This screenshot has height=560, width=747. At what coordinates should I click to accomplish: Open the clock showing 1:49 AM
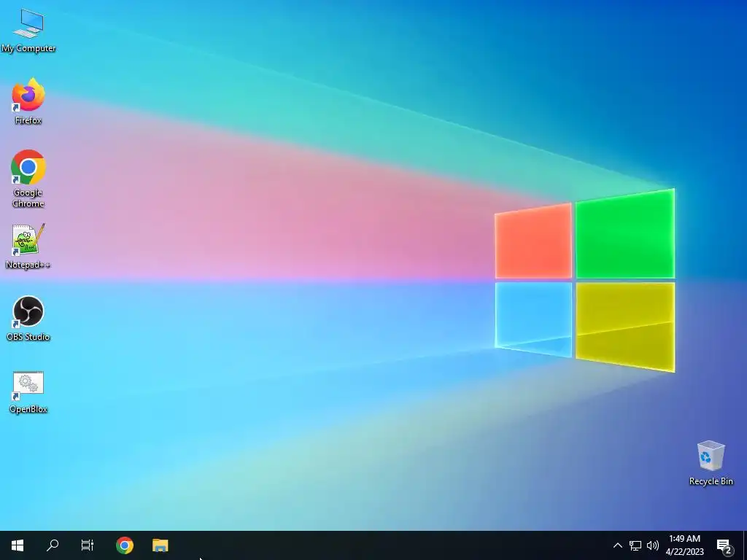684,545
